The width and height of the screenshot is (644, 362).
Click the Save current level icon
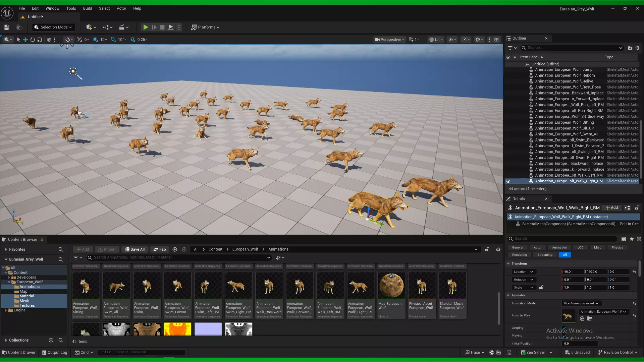6,27
